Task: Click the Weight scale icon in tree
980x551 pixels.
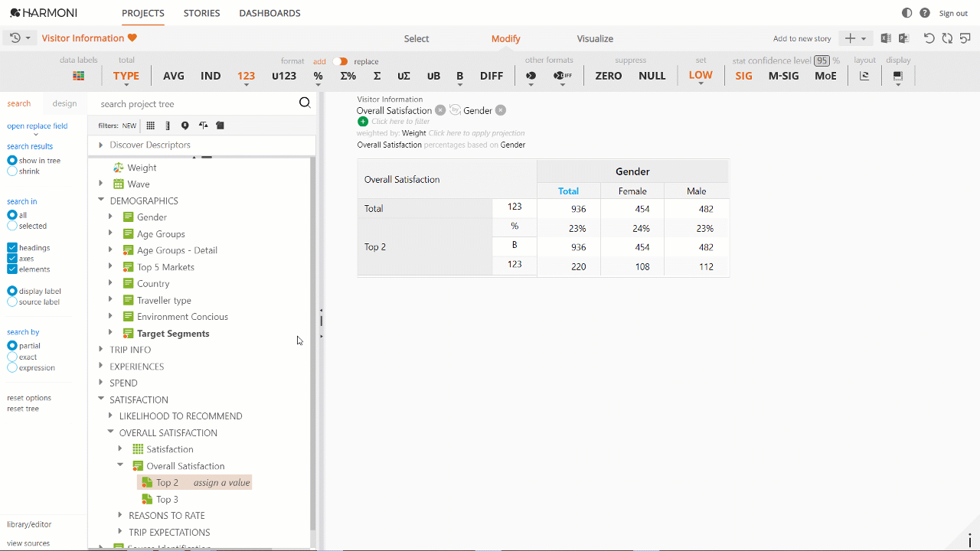Action: coord(119,168)
